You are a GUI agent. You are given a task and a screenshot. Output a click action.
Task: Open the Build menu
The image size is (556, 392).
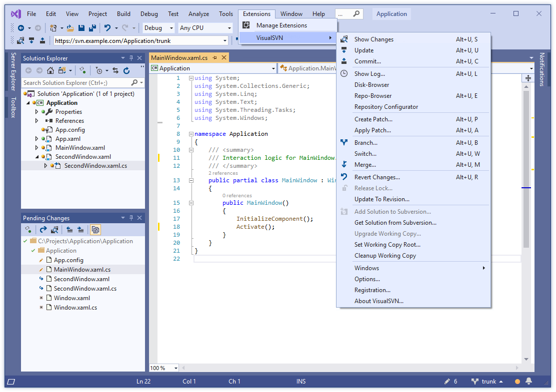(x=124, y=14)
